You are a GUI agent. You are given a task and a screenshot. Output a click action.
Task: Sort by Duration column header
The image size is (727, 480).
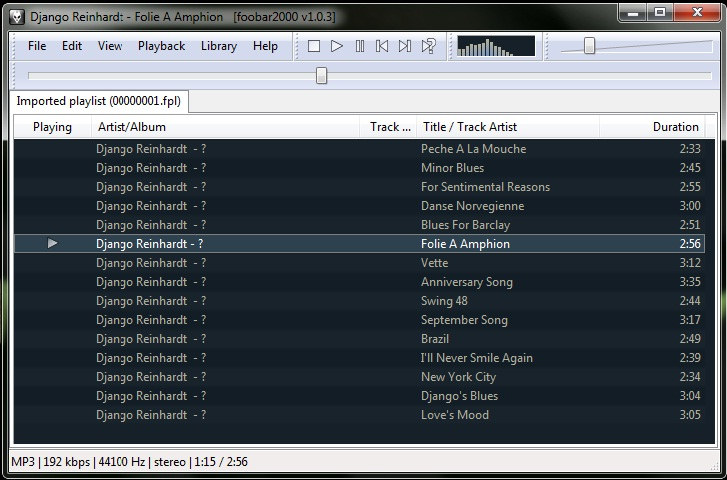pyautogui.click(x=652, y=127)
